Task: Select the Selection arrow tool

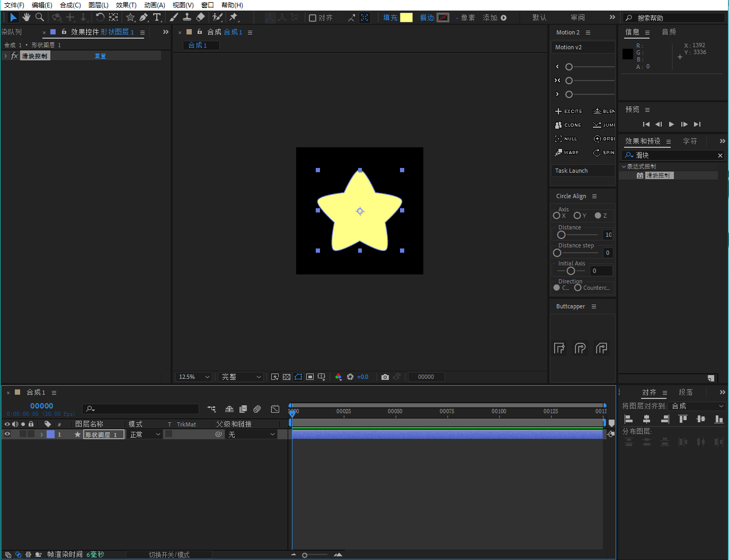Action: 13,17
